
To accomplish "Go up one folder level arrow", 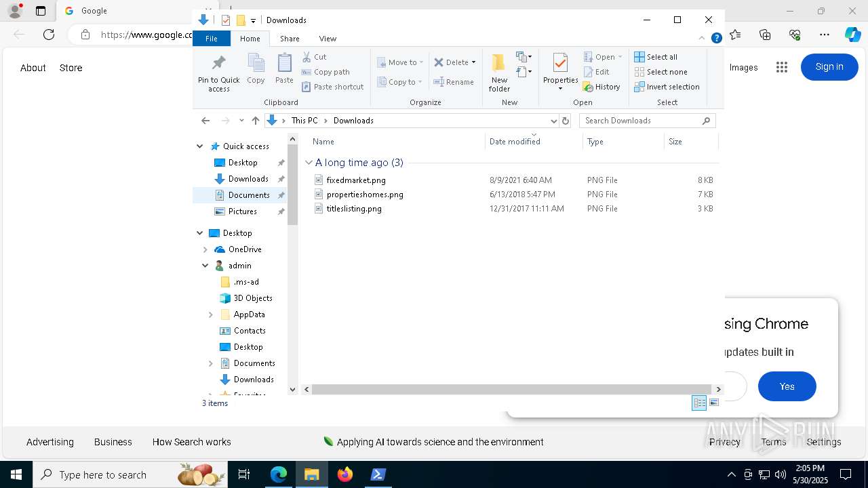I will [x=255, y=121].
